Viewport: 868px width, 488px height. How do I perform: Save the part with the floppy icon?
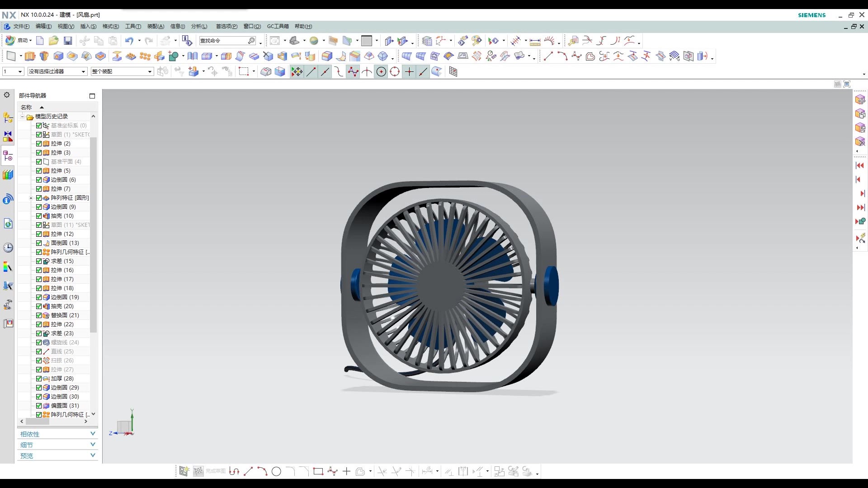point(68,41)
